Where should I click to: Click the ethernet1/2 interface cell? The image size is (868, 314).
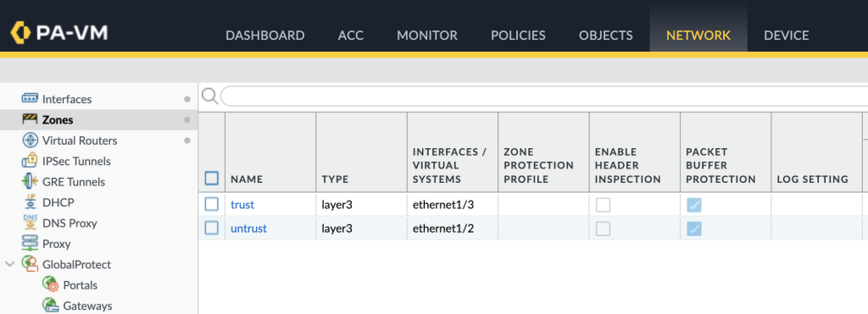click(x=443, y=229)
